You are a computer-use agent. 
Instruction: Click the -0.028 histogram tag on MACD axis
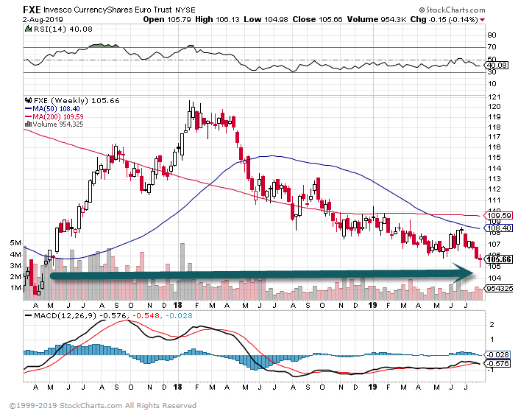497,355
